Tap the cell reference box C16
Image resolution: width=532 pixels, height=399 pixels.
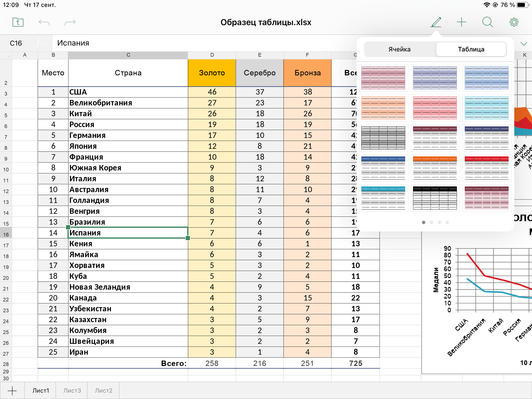tap(16, 43)
